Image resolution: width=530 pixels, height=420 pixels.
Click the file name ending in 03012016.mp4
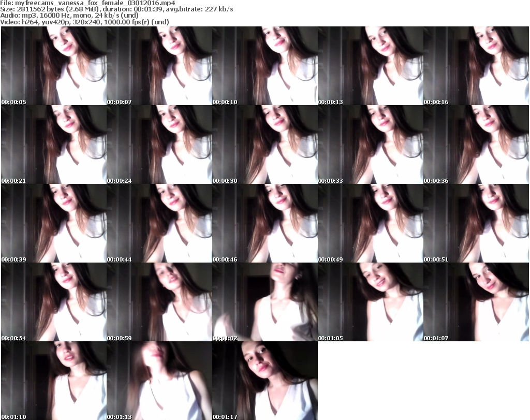(95, 3)
